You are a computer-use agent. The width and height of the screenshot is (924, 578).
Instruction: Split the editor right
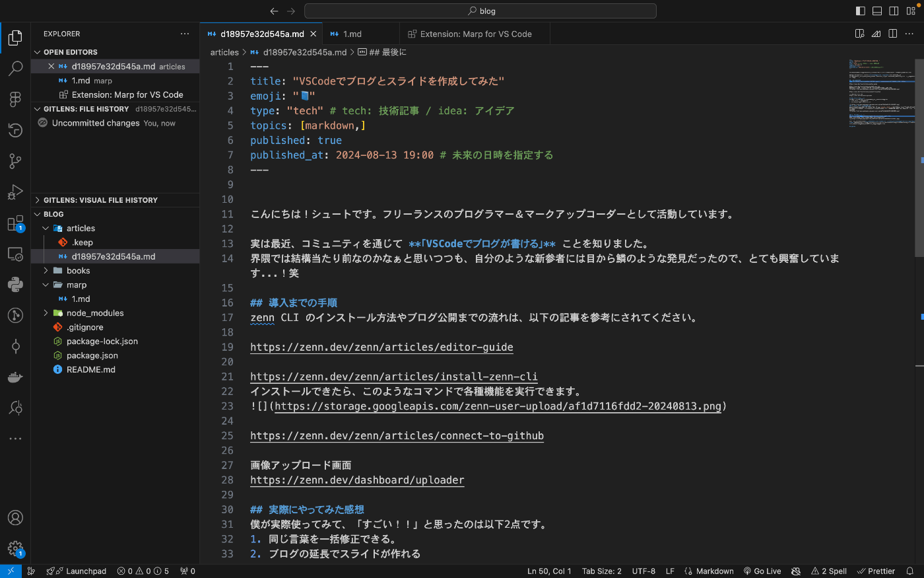[893, 34]
